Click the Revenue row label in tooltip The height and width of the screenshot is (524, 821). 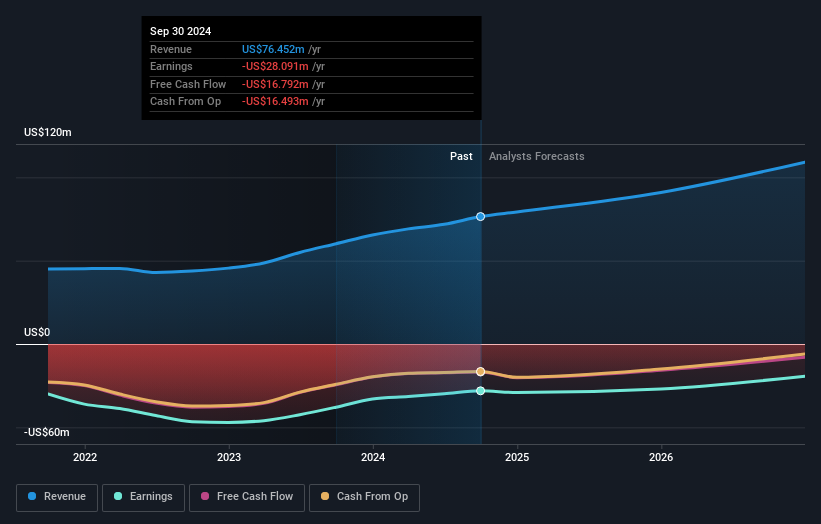[171, 49]
